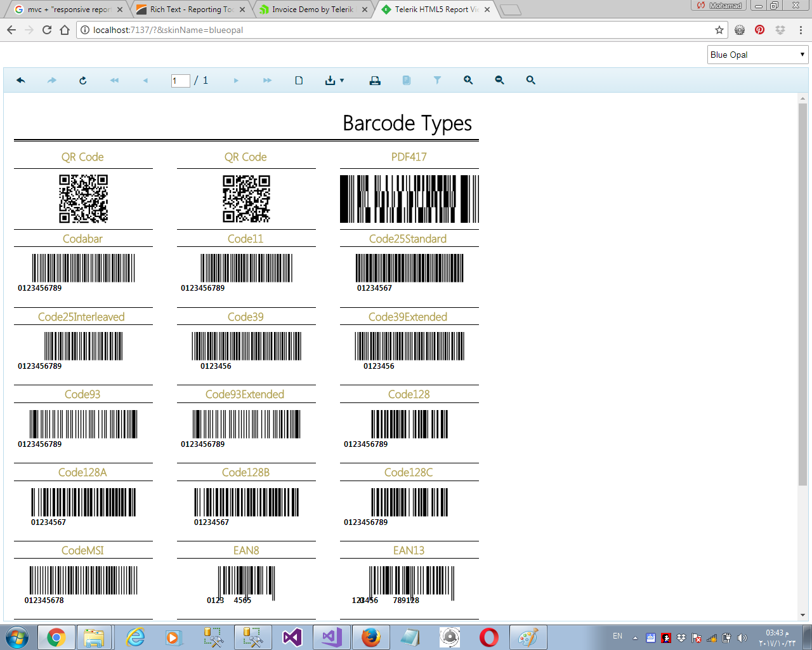Launch Internet Explorer from the taskbar
The height and width of the screenshot is (650, 812).
tap(136, 637)
